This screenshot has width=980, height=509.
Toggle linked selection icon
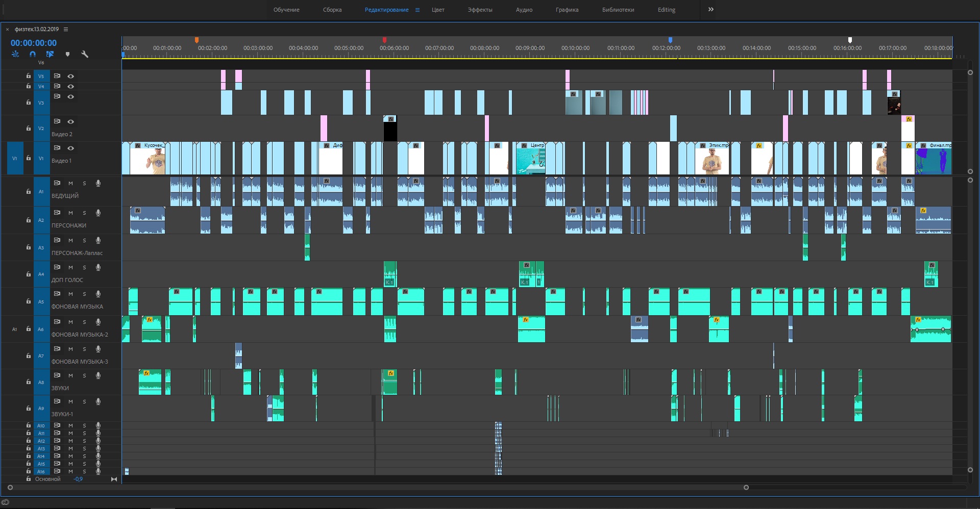pos(50,54)
